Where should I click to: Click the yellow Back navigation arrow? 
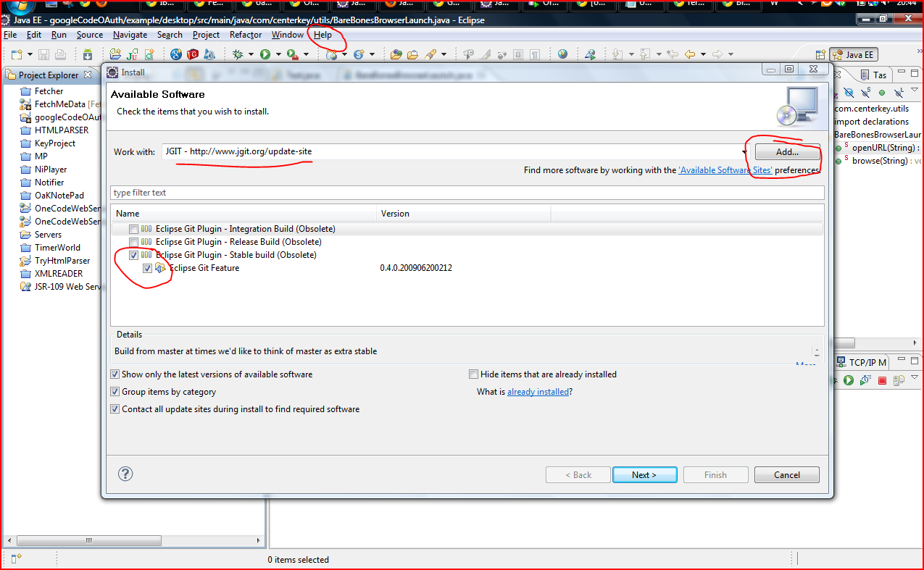690,54
